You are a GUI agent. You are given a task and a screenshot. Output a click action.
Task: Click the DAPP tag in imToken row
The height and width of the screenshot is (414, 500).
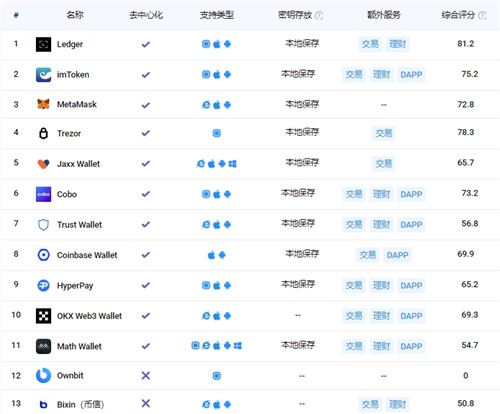411,75
